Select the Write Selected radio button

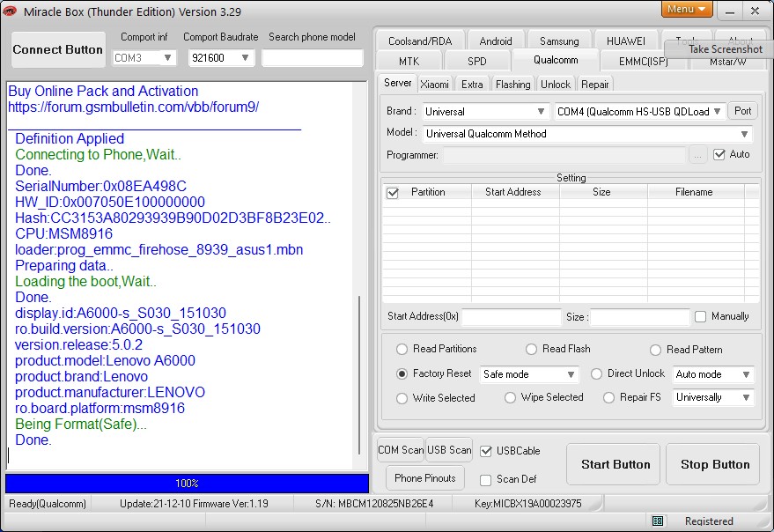click(x=402, y=398)
